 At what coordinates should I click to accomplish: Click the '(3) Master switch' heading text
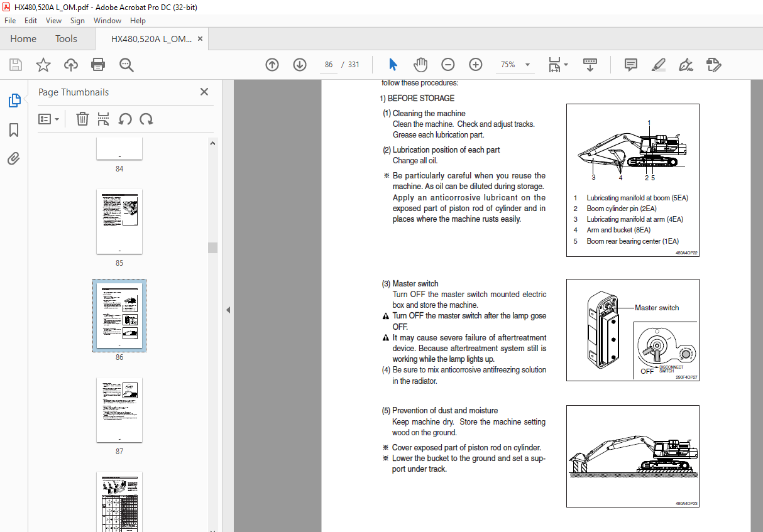coord(410,284)
